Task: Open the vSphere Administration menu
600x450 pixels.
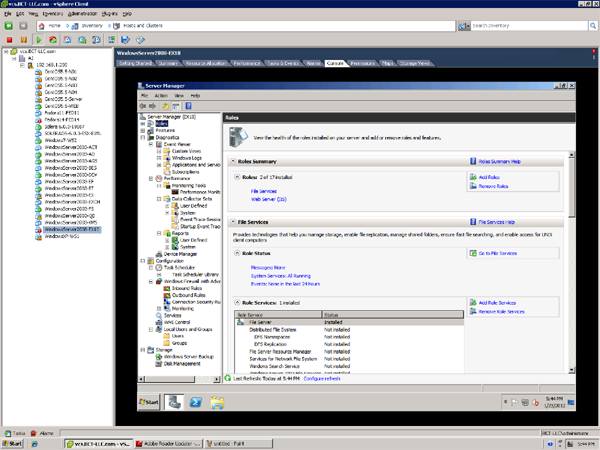Action: pos(82,14)
